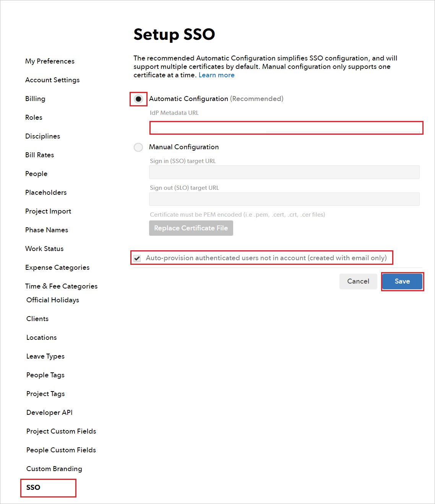Click the Cancel button

pyautogui.click(x=358, y=281)
